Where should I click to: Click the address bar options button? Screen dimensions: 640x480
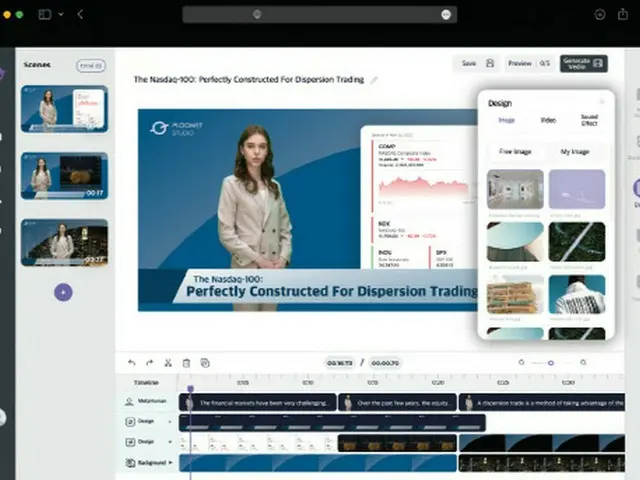[446, 15]
